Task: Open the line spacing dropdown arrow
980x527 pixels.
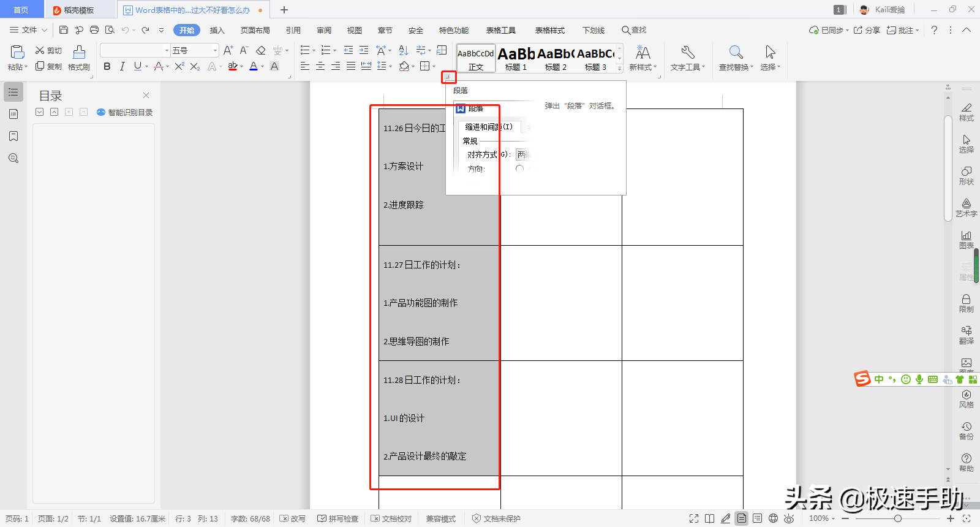Action: click(390, 67)
